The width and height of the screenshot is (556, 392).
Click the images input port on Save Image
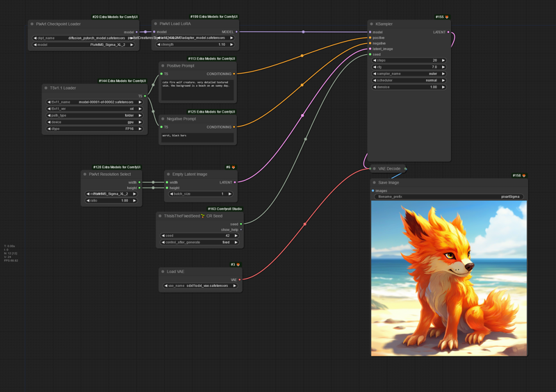[x=373, y=191]
